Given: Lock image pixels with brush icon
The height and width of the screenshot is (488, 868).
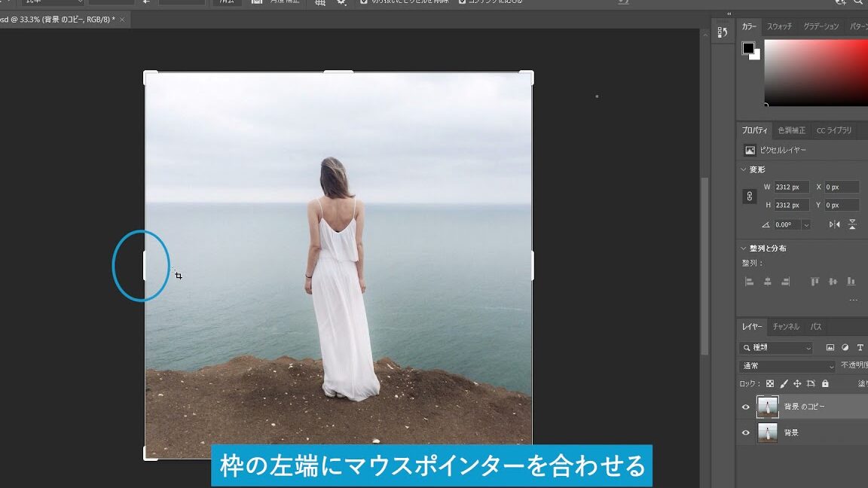Looking at the screenshot, I should (784, 383).
